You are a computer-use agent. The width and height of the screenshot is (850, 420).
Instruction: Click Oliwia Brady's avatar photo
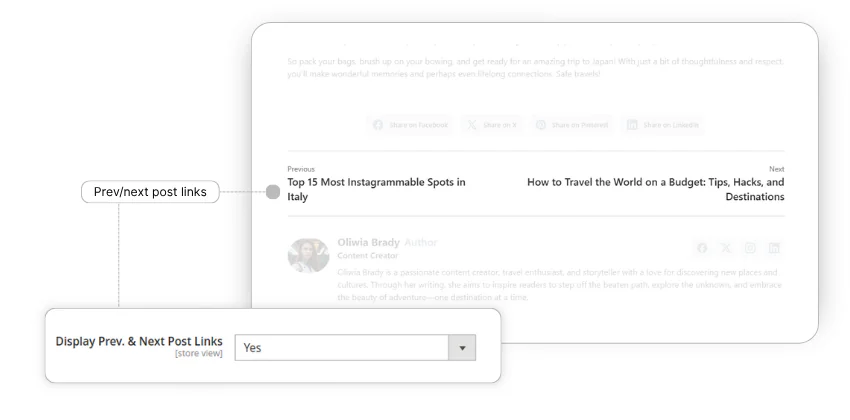(308, 256)
